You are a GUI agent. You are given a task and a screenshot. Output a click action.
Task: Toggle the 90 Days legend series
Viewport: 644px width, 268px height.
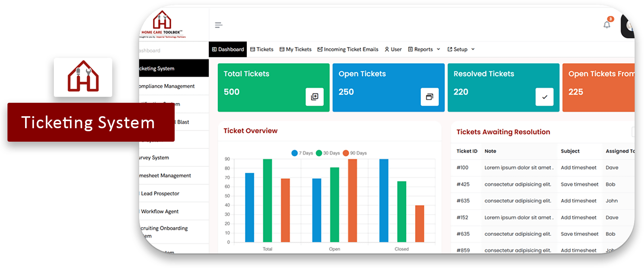(355, 153)
